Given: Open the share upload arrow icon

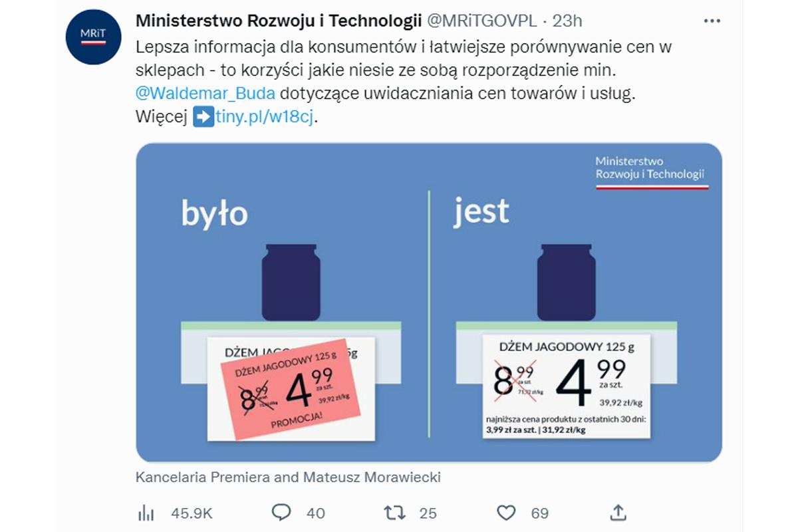Looking at the screenshot, I should pyautogui.click(x=618, y=512).
